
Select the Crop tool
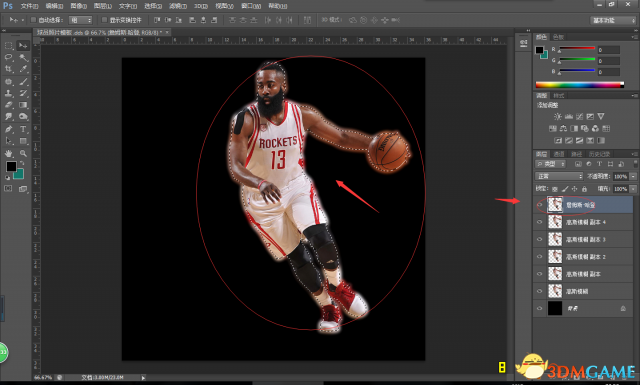point(9,69)
